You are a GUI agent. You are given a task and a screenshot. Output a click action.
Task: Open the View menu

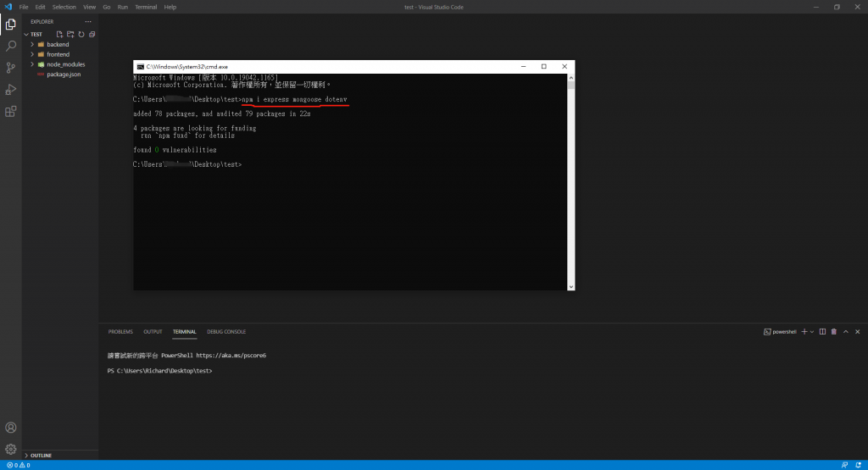click(89, 7)
